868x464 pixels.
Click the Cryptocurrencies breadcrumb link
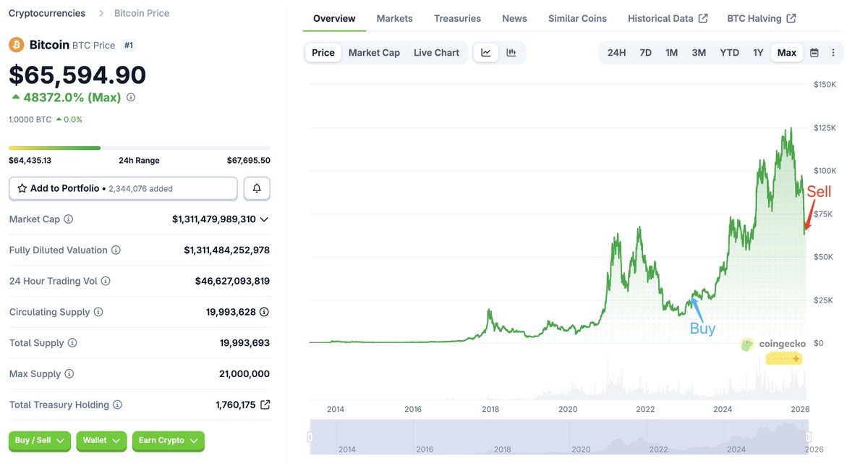46,13
